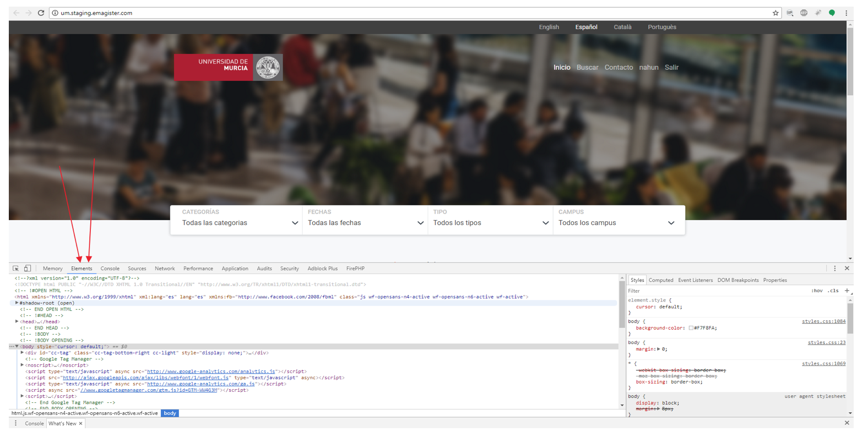Open the Tipo dropdown

490,220
